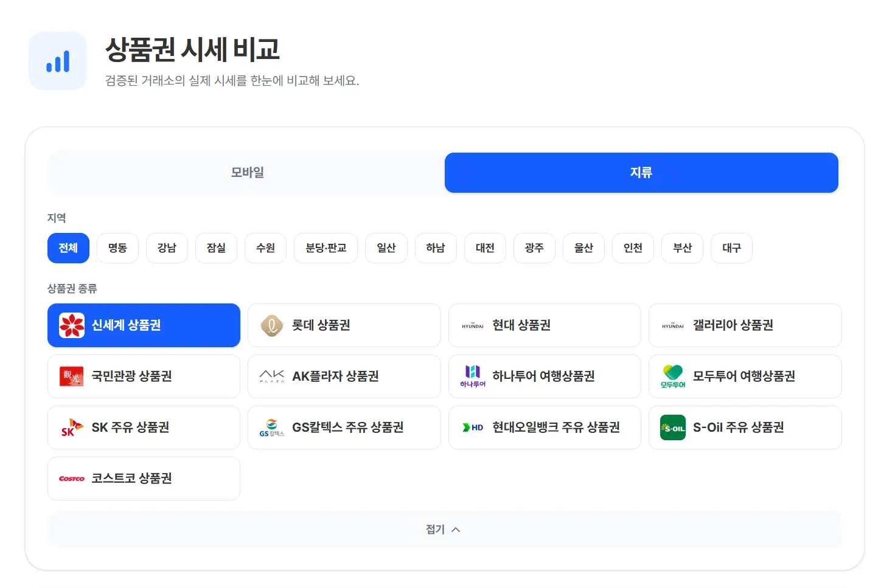Screen dimensions: 895x588
Task: Choose 갤러리아 상품권 option
Action: [745, 325]
